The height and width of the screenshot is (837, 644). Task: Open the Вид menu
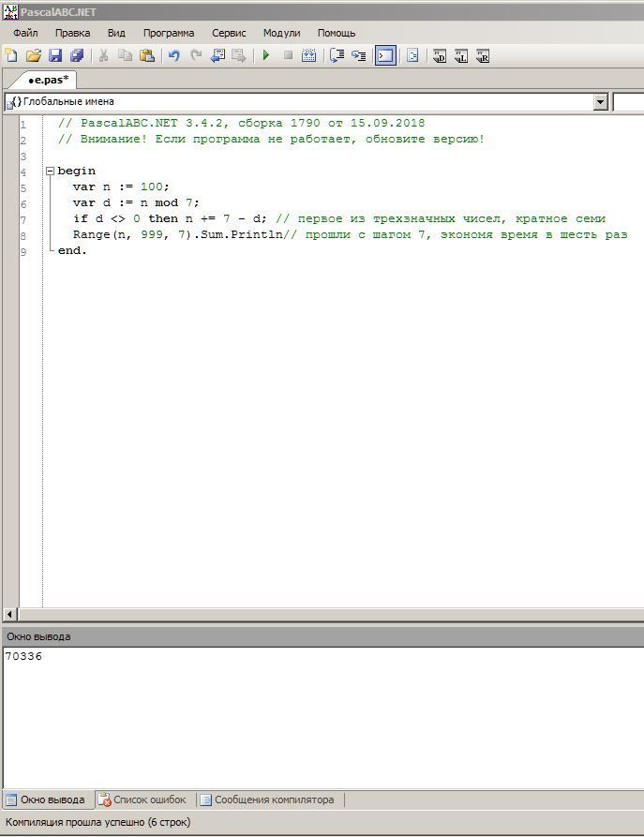[116, 33]
